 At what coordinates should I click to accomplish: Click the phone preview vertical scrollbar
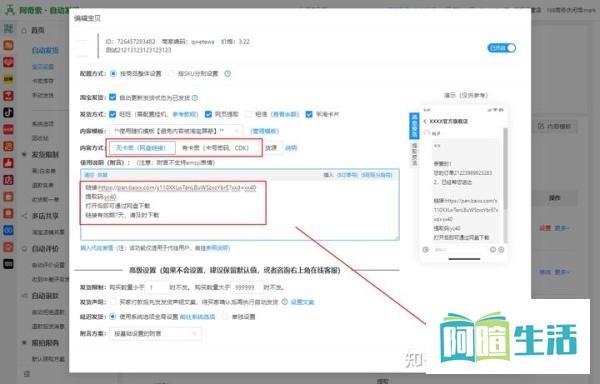click(x=505, y=168)
